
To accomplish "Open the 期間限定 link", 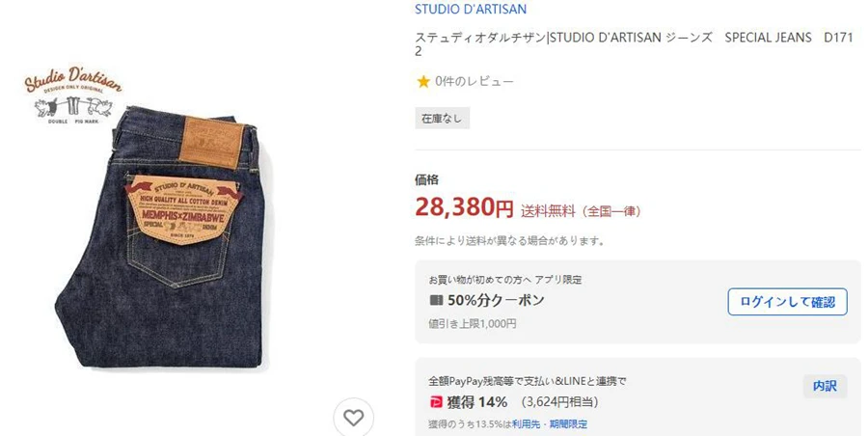I will [x=570, y=424].
